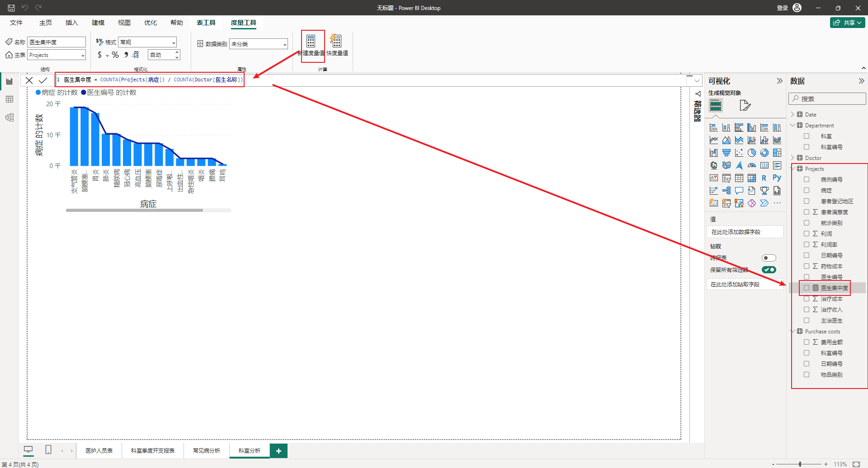Select the gauge visual

click(752, 165)
